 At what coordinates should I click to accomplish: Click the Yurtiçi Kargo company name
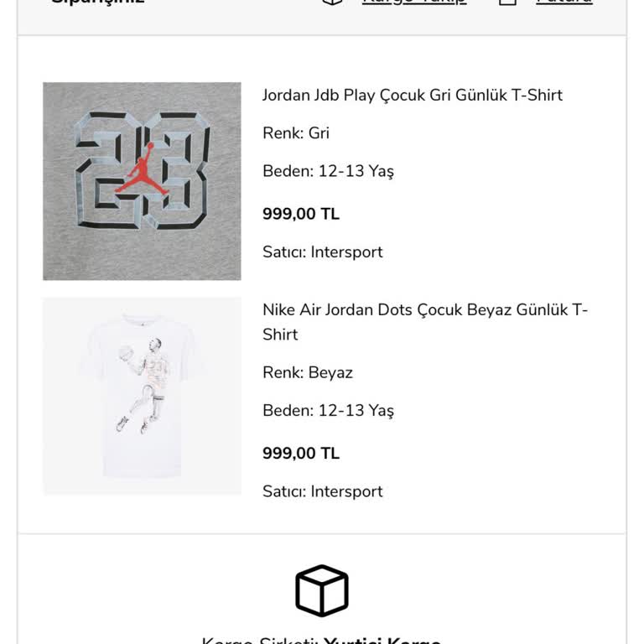[x=382, y=641]
